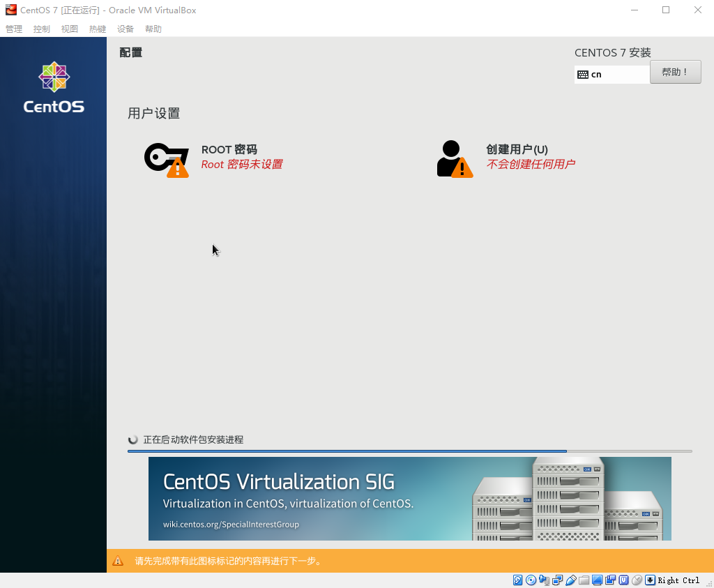The image size is (714, 588).
Task: Click the CentOS Virtualization SIG banner
Action: click(410, 499)
